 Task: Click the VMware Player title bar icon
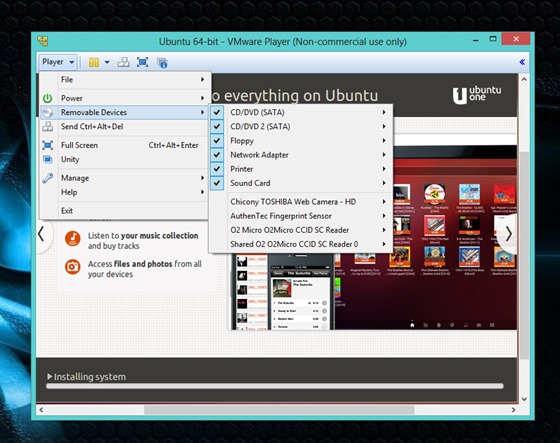pos(43,41)
